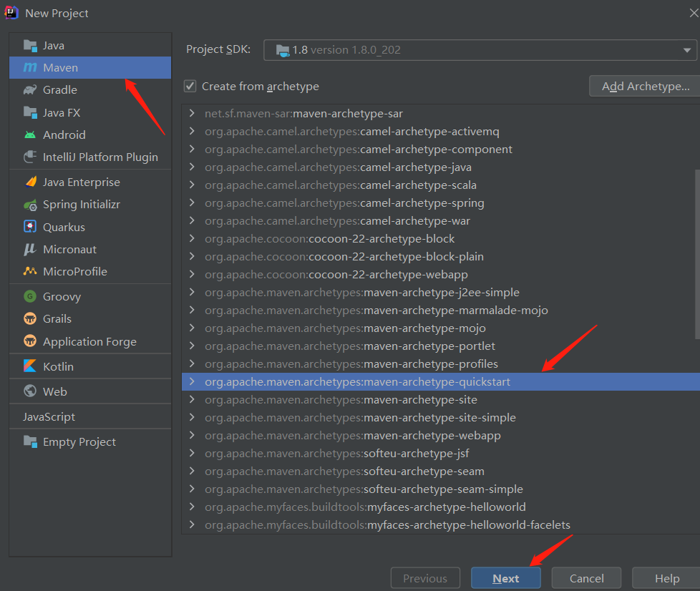Select myfaces-archetype-helloworld row
This screenshot has width=700, height=591.
[441, 507]
